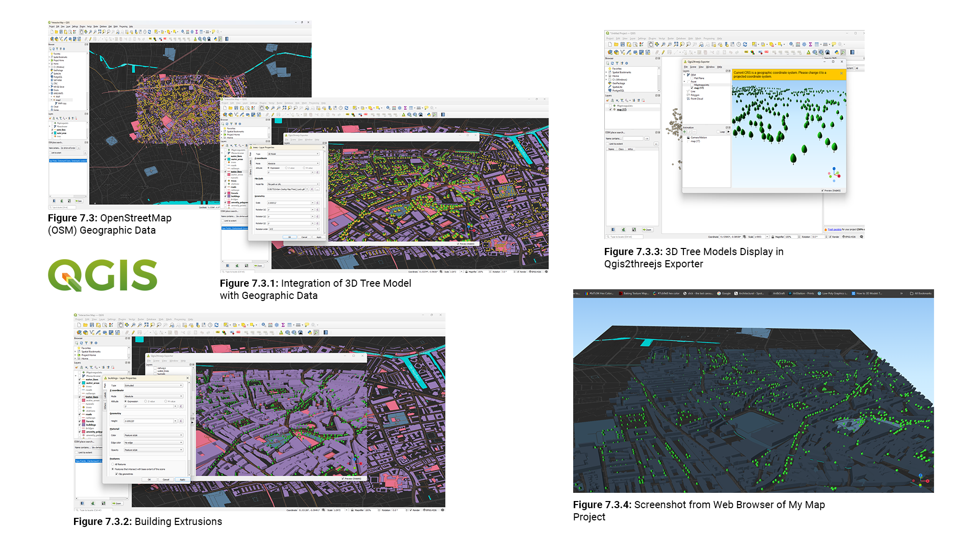Open Edge color dropdown showing No edge
The height and width of the screenshot is (551, 980).
click(x=154, y=442)
